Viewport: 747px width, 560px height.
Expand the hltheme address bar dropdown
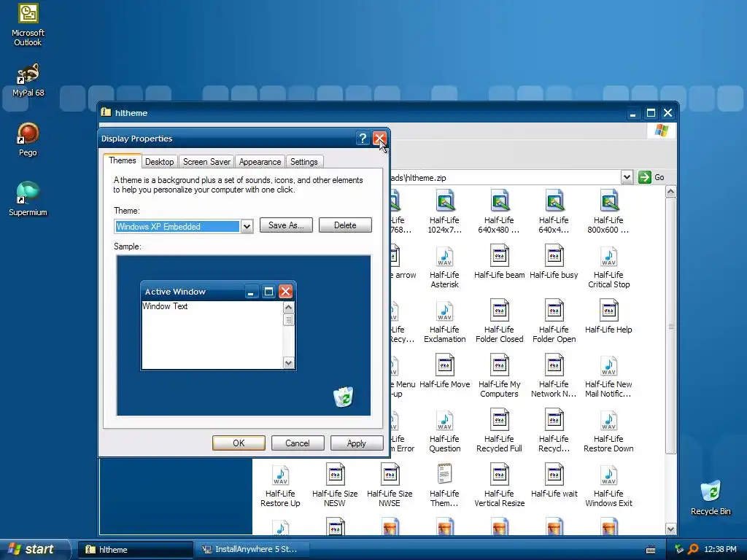pyautogui.click(x=627, y=178)
